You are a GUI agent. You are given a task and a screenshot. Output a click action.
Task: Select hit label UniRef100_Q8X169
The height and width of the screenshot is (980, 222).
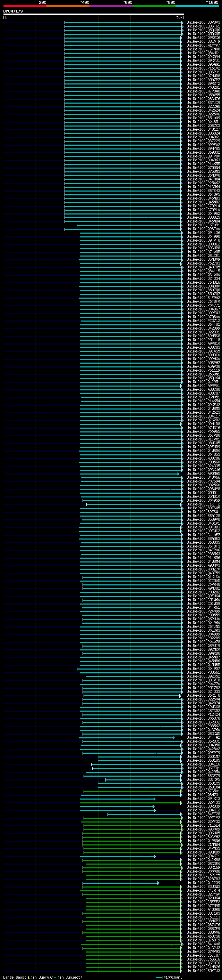coord(203,868)
